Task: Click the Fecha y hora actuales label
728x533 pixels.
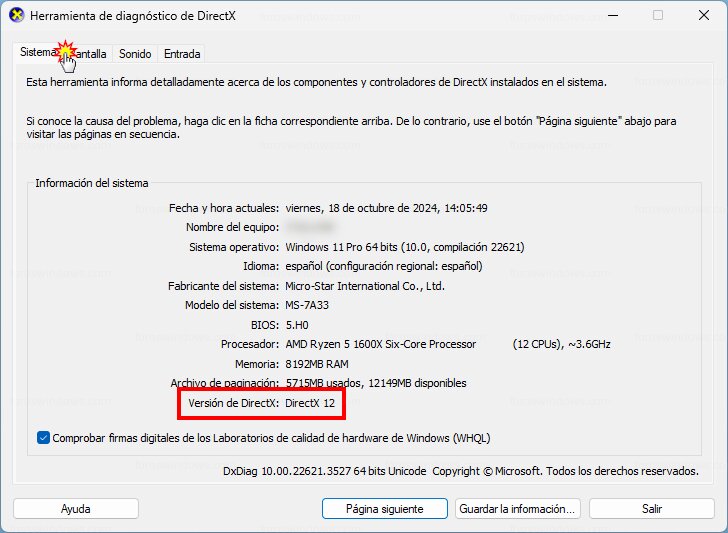Action: (224, 208)
